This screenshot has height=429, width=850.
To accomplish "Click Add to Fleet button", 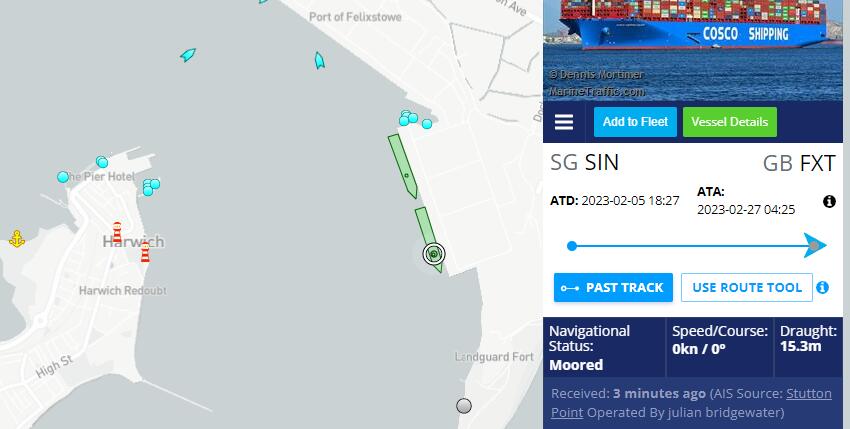I will pyautogui.click(x=635, y=121).
